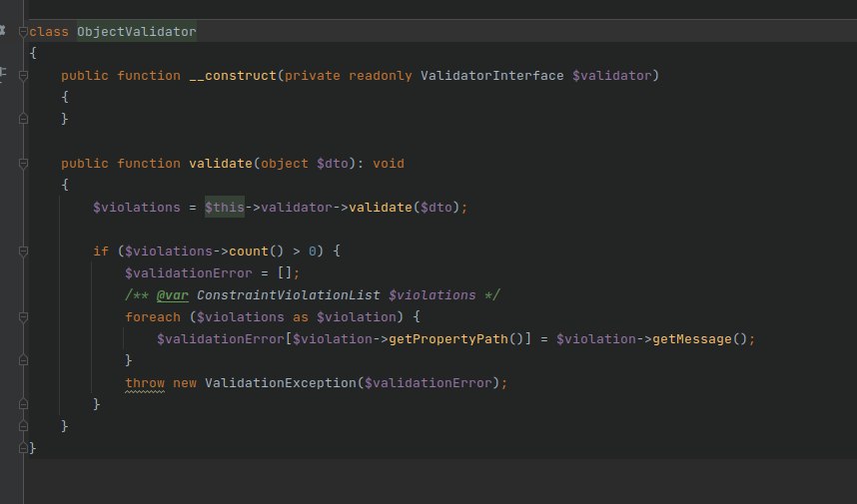Click the 0 literal in condition
The width and height of the screenshot is (857, 504).
click(x=312, y=252)
